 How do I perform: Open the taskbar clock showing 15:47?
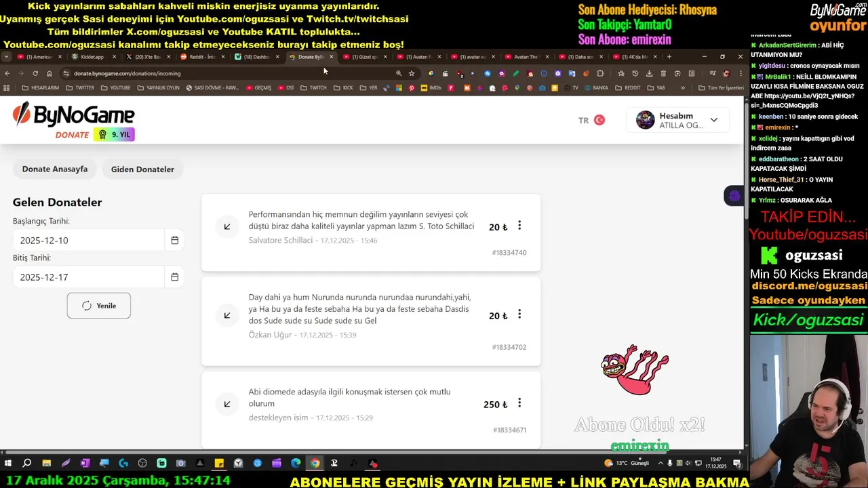[x=717, y=463]
